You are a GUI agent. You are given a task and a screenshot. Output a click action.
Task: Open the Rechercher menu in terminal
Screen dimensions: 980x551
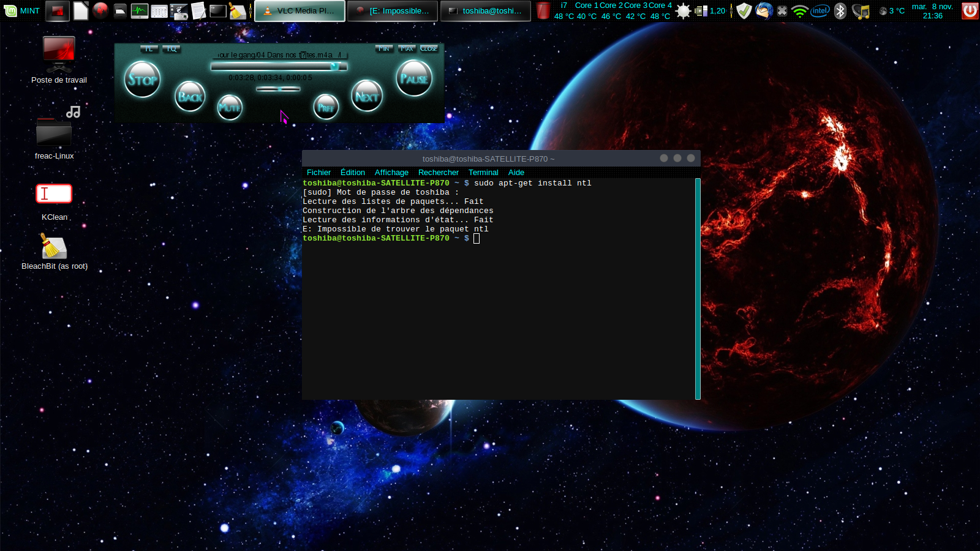pyautogui.click(x=438, y=173)
